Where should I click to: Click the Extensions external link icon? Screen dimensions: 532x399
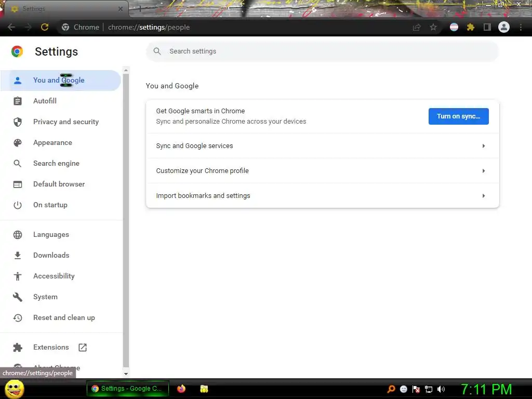tap(83, 348)
